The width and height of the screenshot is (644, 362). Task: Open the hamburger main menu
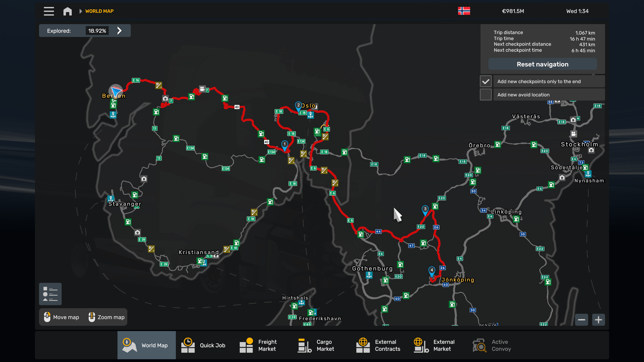49,11
